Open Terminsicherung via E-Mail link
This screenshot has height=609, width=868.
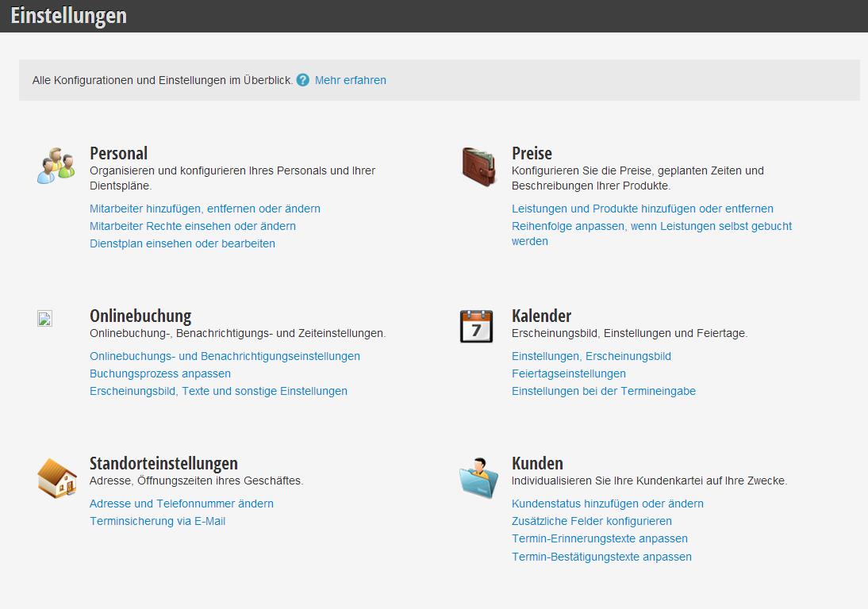(x=158, y=521)
